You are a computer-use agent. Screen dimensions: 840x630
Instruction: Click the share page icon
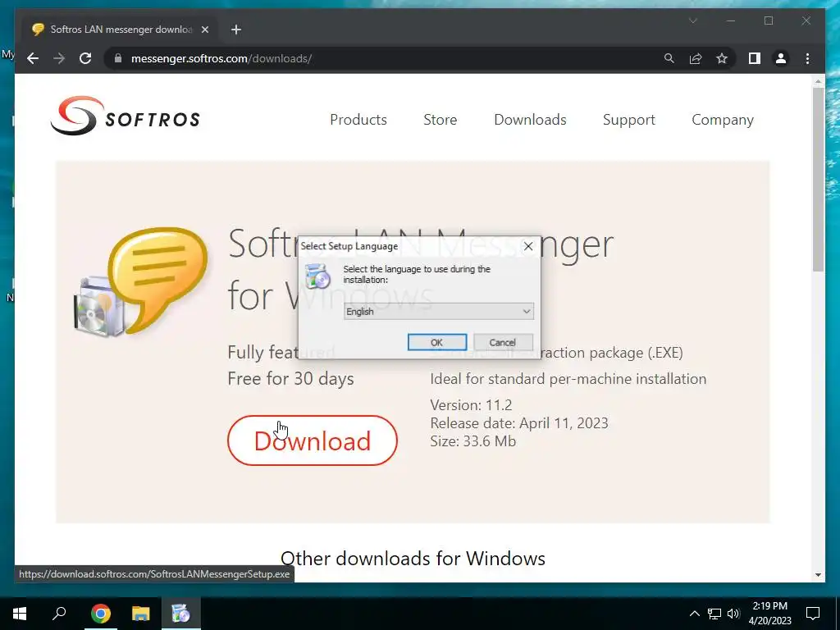[696, 58]
